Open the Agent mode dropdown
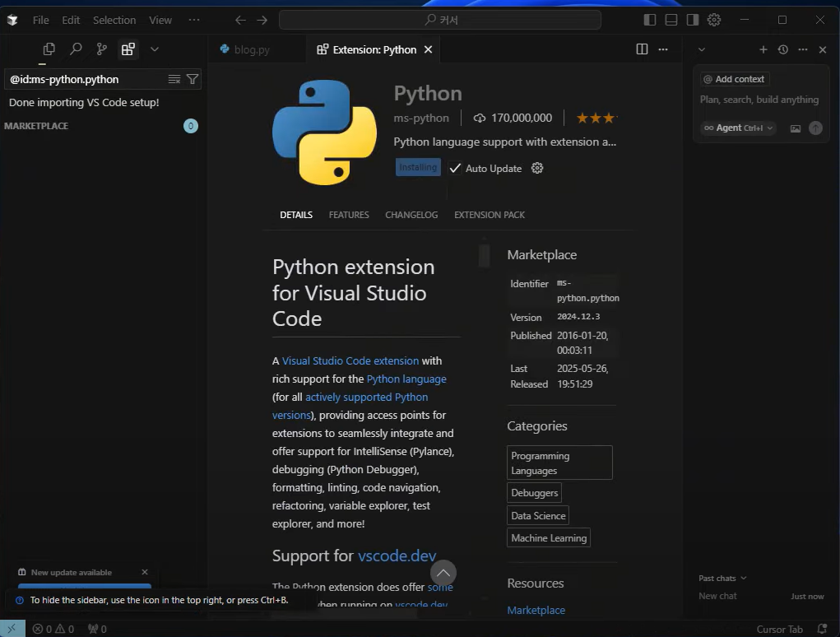This screenshot has height=637, width=840. pyautogui.click(x=738, y=128)
